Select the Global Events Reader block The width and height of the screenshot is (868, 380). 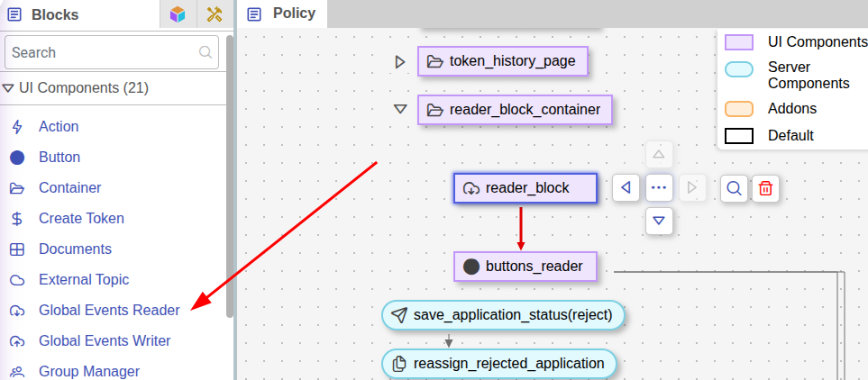tap(109, 310)
